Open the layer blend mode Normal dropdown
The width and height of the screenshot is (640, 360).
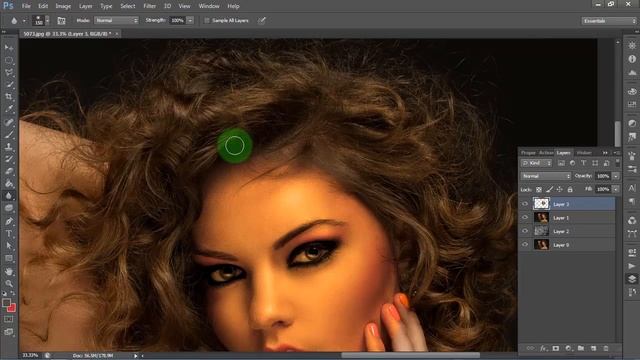point(546,176)
